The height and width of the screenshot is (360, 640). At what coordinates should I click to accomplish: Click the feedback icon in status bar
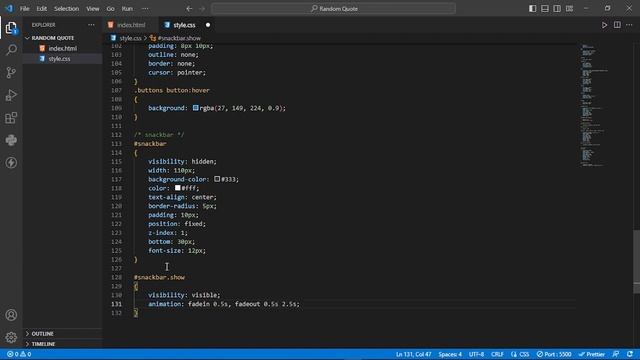pos(616,354)
